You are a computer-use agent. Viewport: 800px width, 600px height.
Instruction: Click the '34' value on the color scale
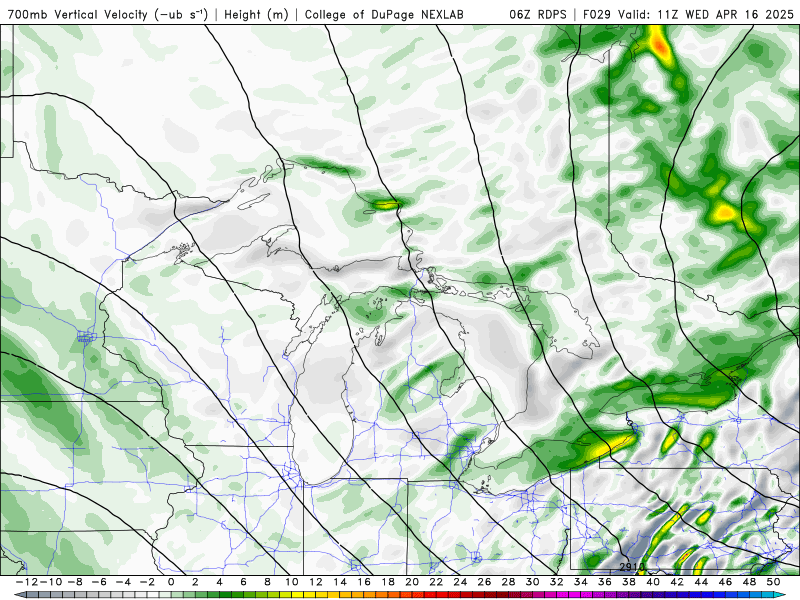(x=581, y=582)
